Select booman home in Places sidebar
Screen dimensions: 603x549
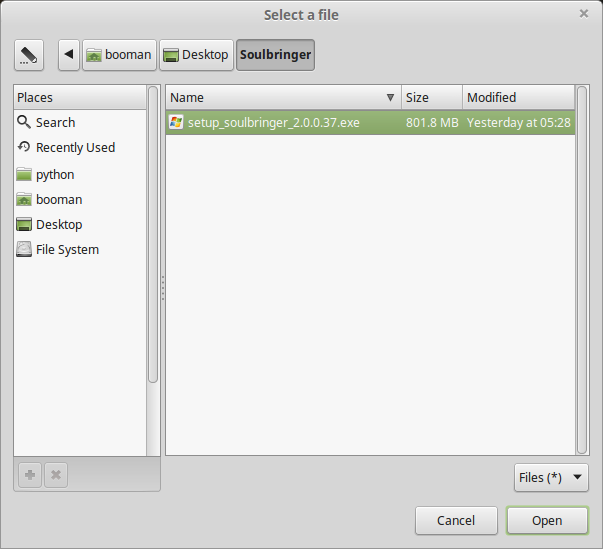click(80, 200)
